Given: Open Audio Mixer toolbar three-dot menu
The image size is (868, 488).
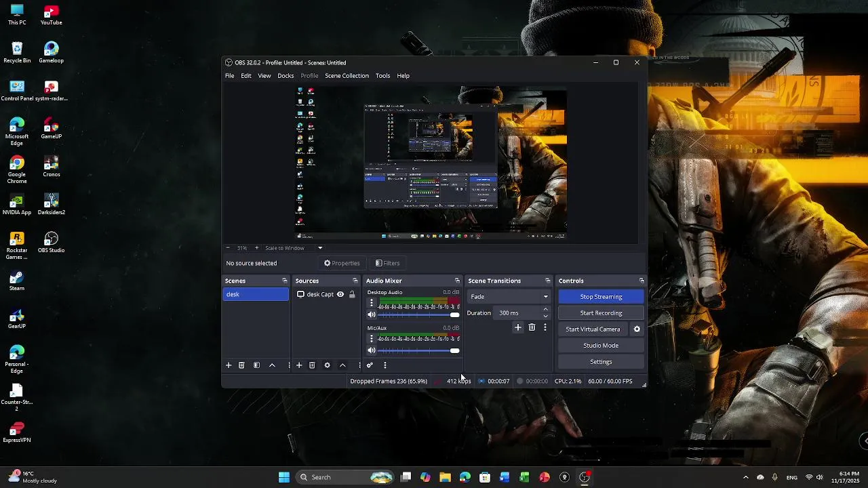Looking at the screenshot, I should click(x=384, y=365).
